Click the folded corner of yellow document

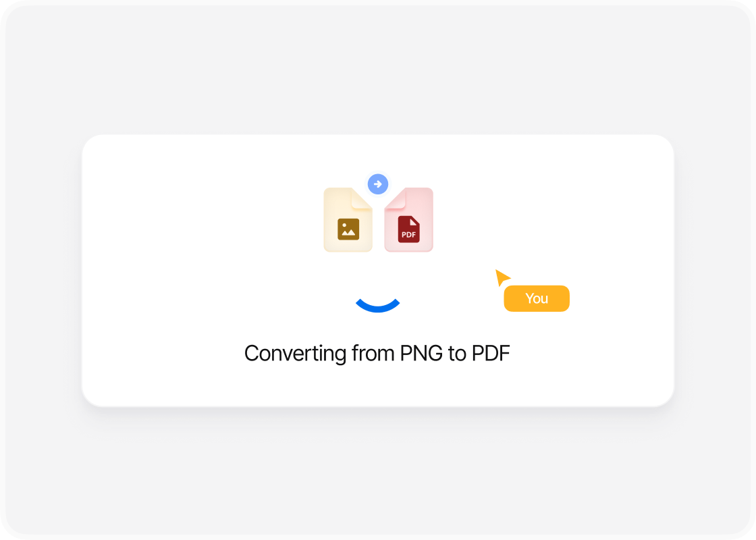tap(362, 198)
